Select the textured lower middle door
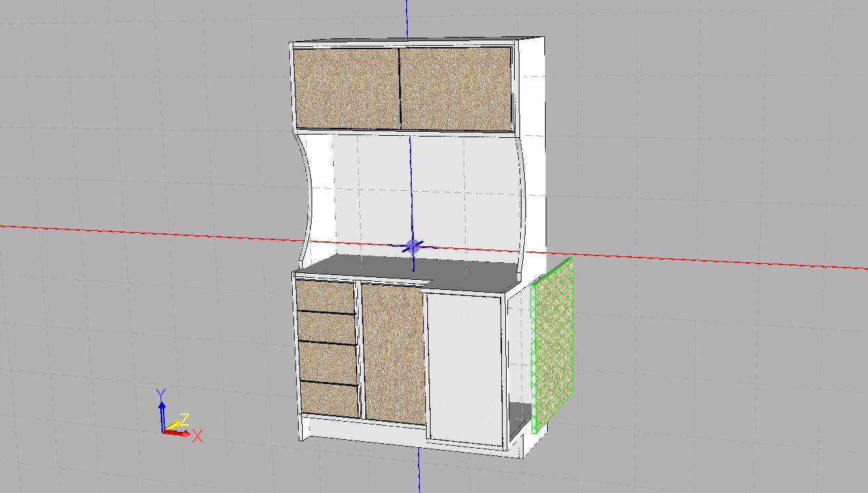Image resolution: width=868 pixels, height=493 pixels. 394,354
